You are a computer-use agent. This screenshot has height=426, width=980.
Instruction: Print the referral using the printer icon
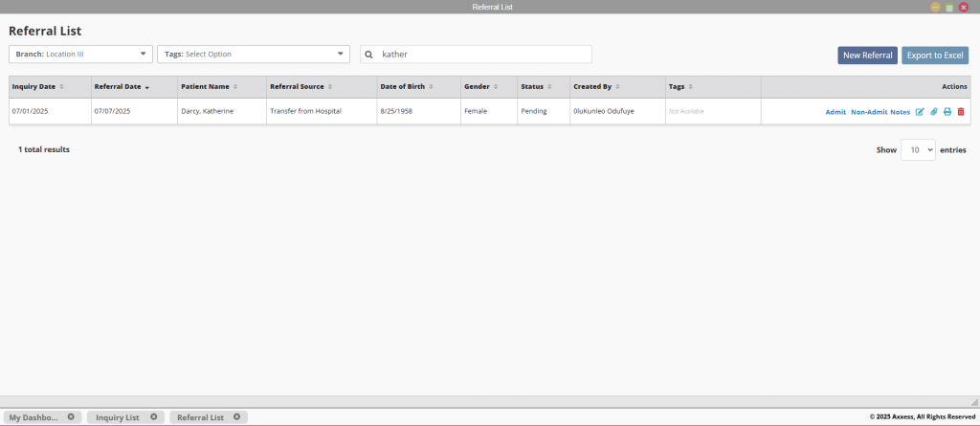click(x=947, y=112)
